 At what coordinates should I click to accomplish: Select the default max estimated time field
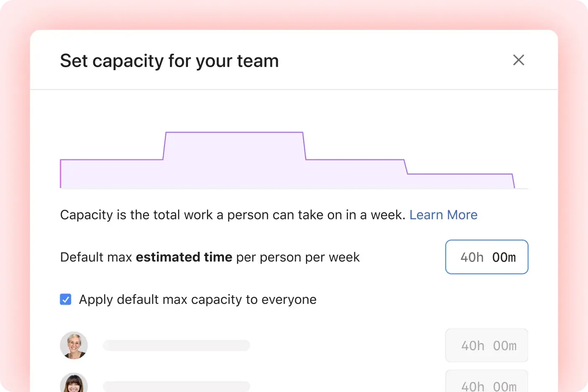(x=486, y=257)
